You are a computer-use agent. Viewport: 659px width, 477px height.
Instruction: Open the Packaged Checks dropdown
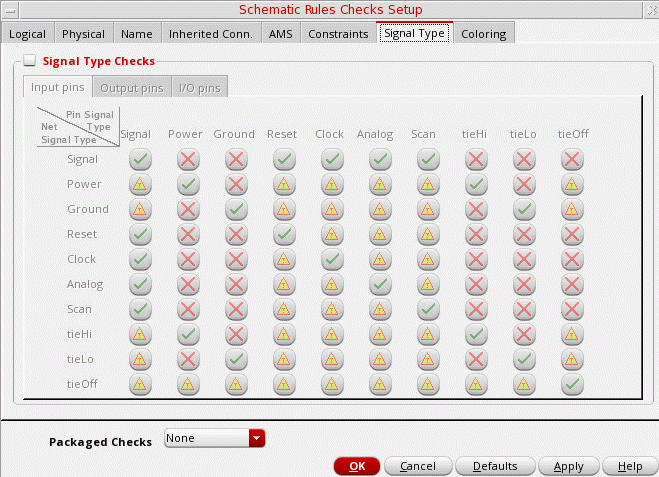coord(257,438)
